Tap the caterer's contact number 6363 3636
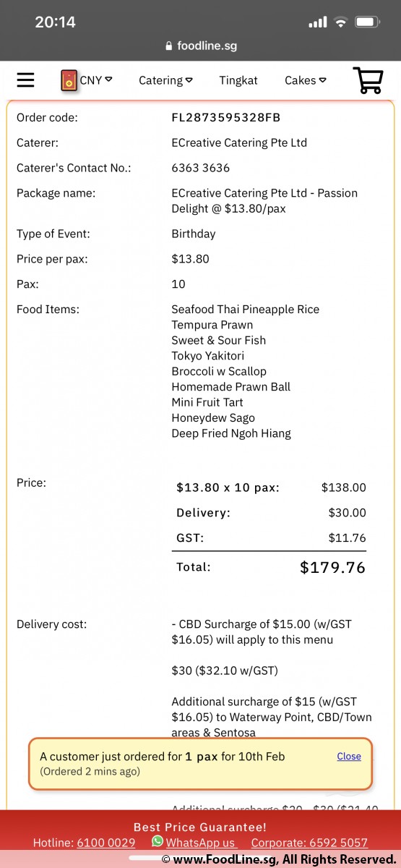 tap(201, 168)
